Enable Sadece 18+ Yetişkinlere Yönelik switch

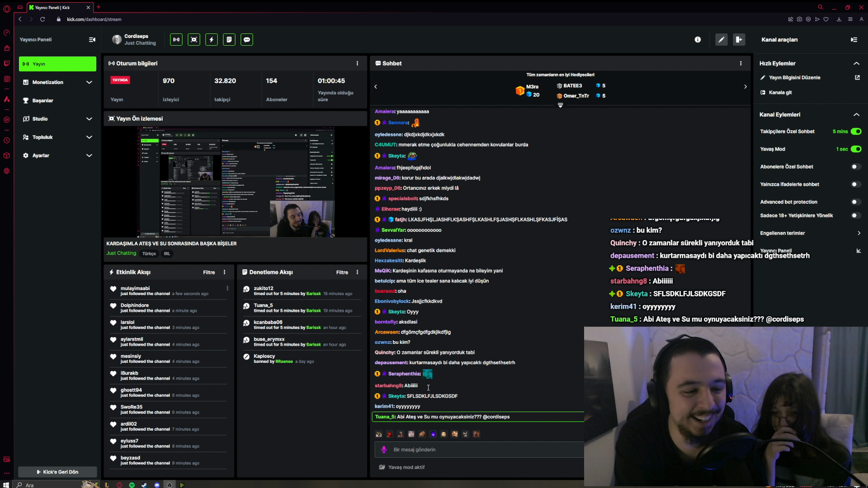856,216
